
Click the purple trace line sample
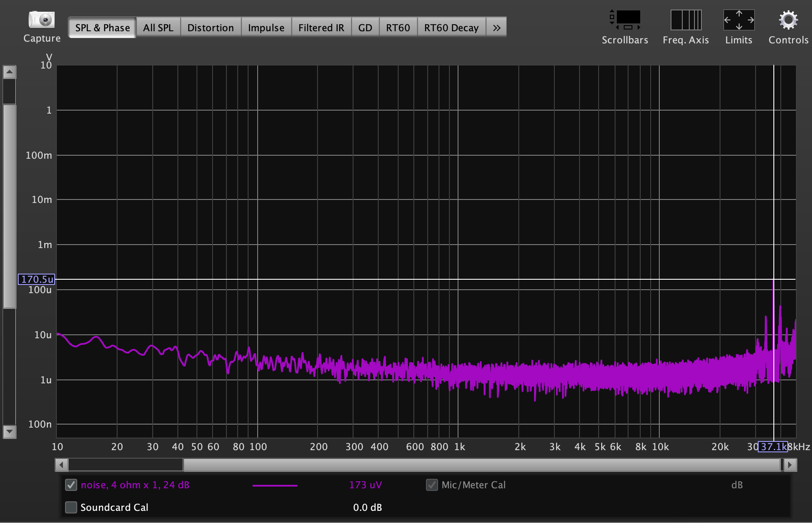[275, 485]
